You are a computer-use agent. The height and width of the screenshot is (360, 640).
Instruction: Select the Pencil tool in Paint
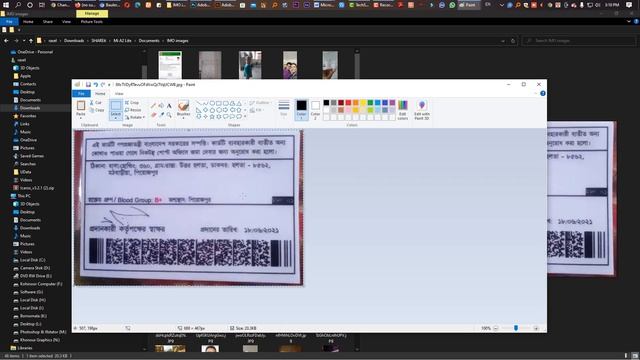click(153, 106)
